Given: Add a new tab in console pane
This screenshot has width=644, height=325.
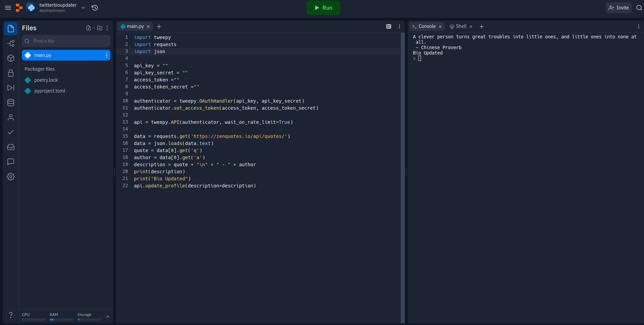Looking at the screenshot, I should point(482,27).
